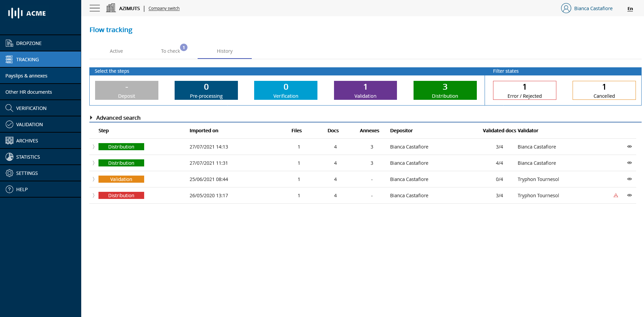The height and width of the screenshot is (317, 644).
Task: Select the Statistics chart icon
Action: (9, 157)
